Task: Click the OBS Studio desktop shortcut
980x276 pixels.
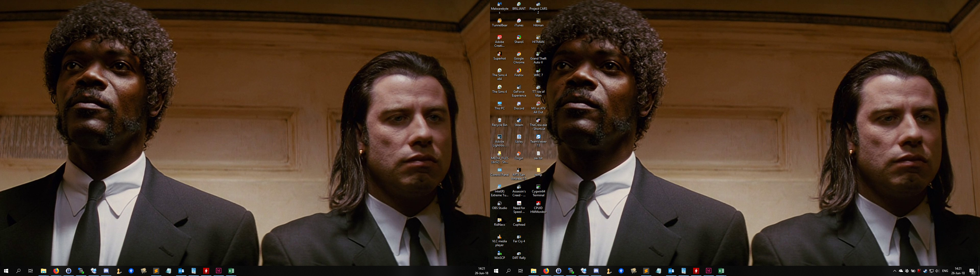Action: coord(499,205)
